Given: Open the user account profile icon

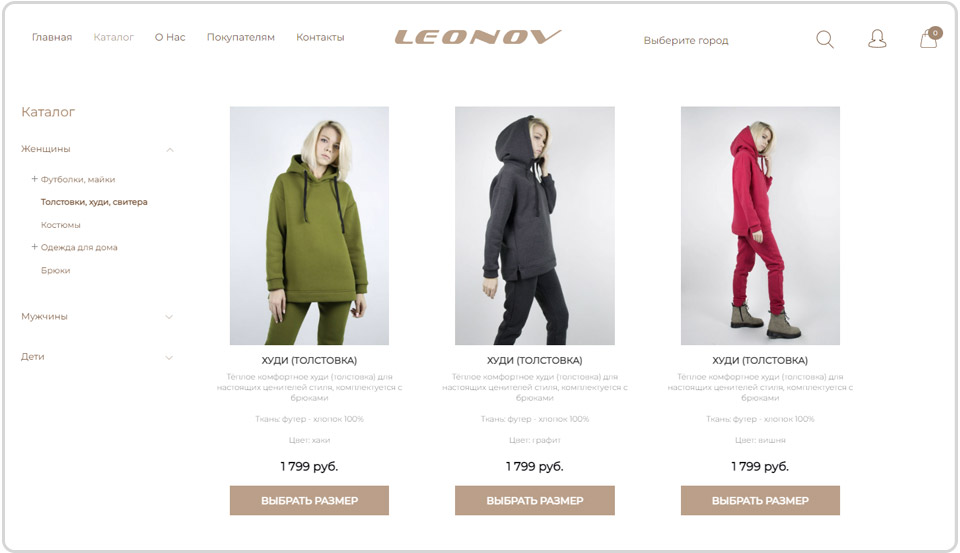Looking at the screenshot, I should (877, 39).
